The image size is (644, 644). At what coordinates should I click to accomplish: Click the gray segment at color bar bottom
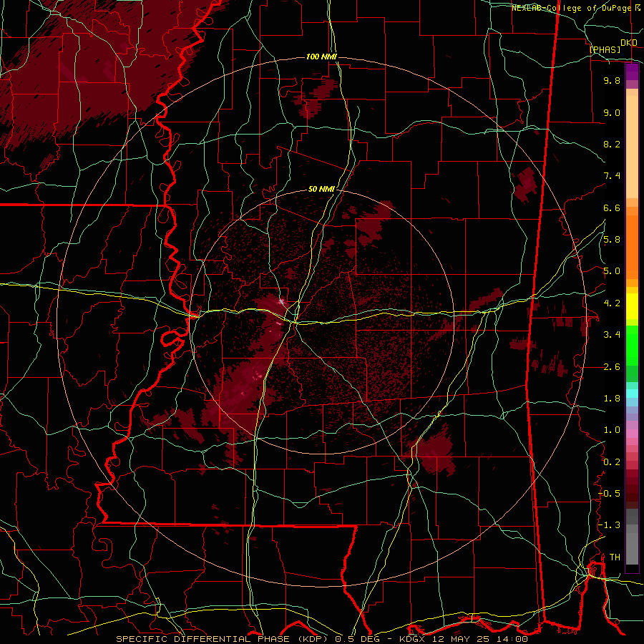point(632,550)
